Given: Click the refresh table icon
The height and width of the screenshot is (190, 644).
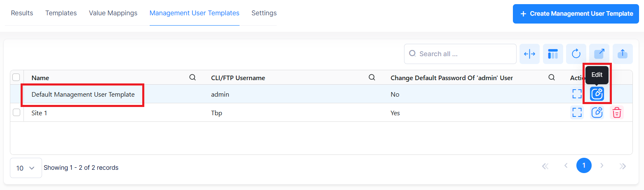Looking at the screenshot, I should pyautogui.click(x=576, y=54).
